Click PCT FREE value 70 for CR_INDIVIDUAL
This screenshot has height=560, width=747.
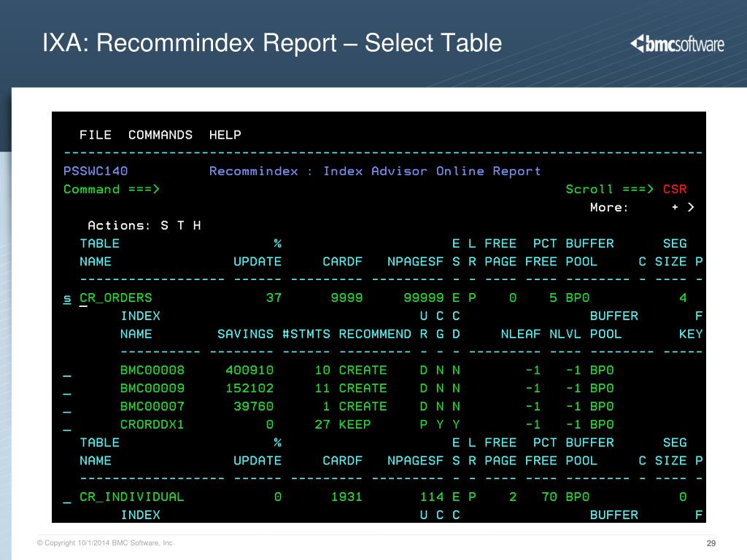[549, 497]
